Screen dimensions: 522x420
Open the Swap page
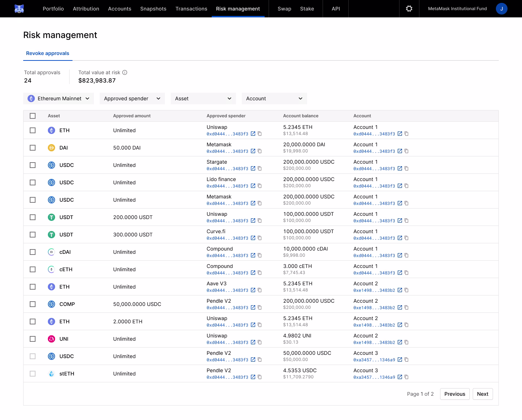(x=285, y=9)
